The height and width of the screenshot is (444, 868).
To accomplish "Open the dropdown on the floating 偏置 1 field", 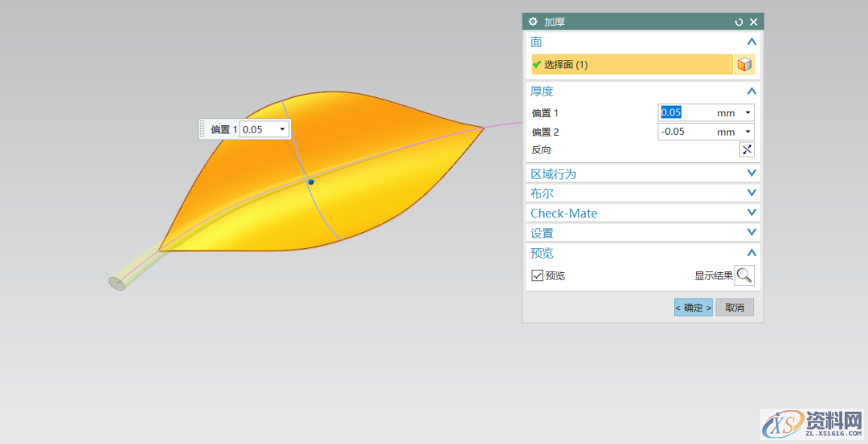I will (x=282, y=129).
